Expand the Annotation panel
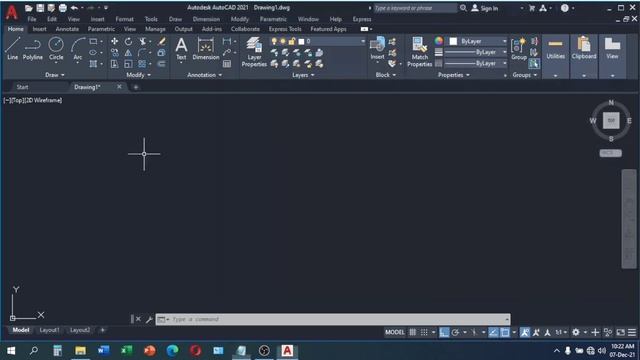 [204, 75]
